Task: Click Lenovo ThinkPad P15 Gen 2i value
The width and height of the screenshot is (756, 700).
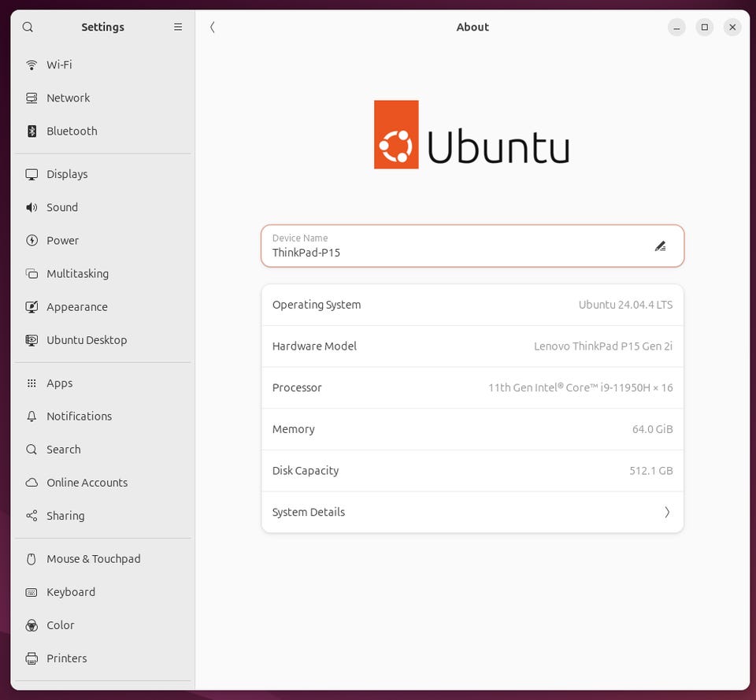Action: coord(603,346)
